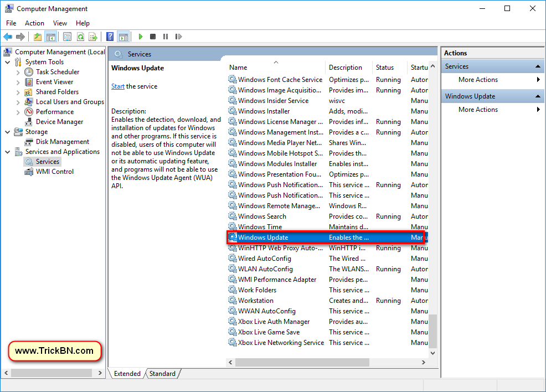Expand the Event Viewer node
546x392 pixels.
18,82
